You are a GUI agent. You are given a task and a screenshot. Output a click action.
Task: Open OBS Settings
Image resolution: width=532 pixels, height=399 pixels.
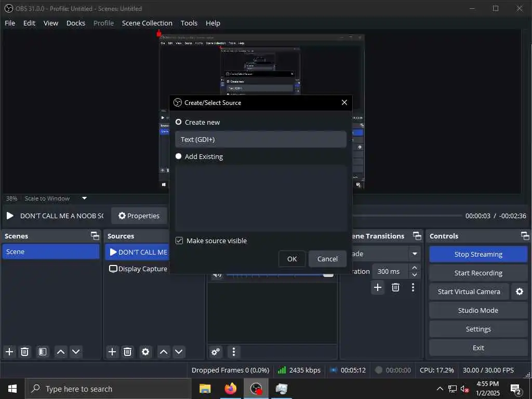tap(478, 329)
